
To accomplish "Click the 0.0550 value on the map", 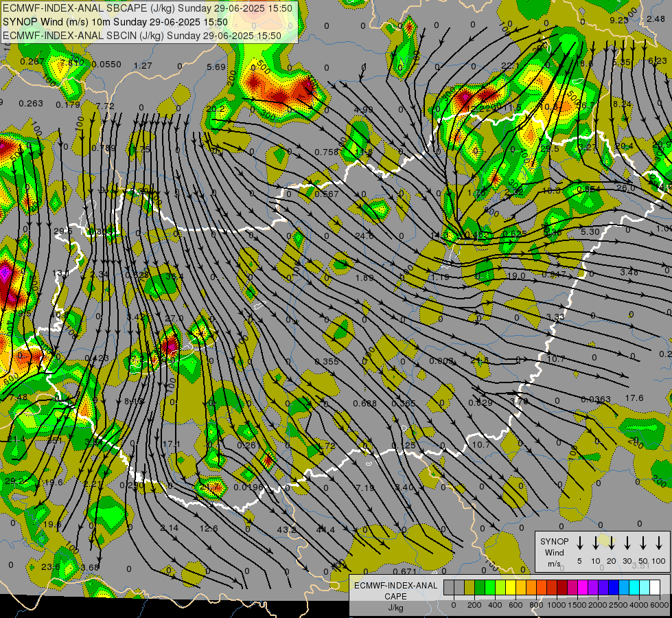I will pos(106,64).
